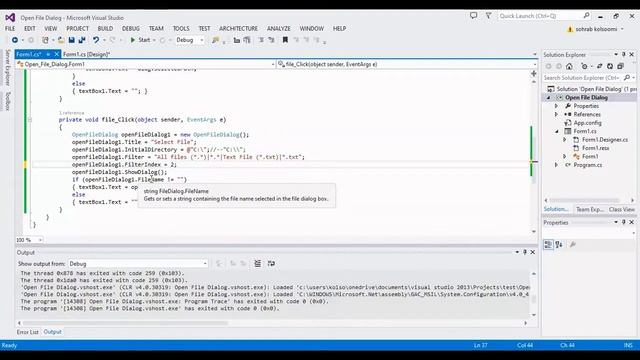Click the New Project toolbar icon
This screenshot has height=360, width=640.
[45, 40]
